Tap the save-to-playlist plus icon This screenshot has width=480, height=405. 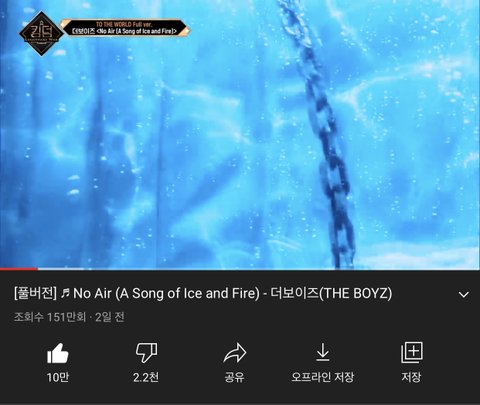(x=412, y=352)
